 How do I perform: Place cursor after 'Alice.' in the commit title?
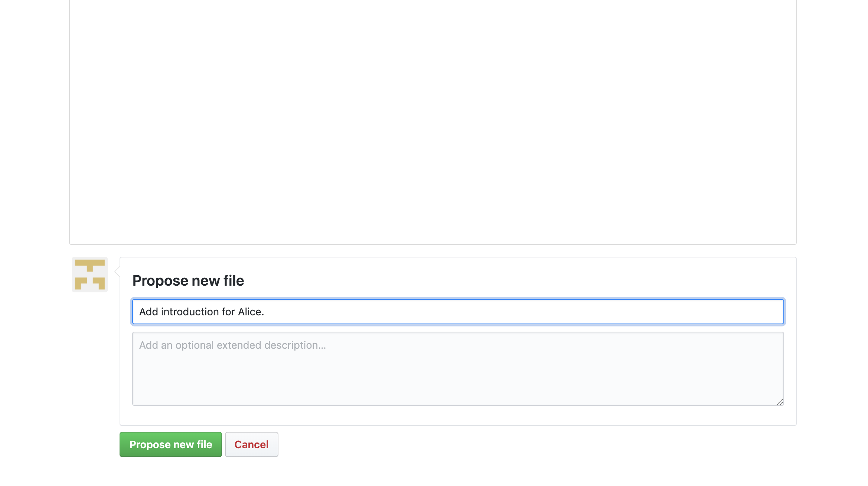265,312
